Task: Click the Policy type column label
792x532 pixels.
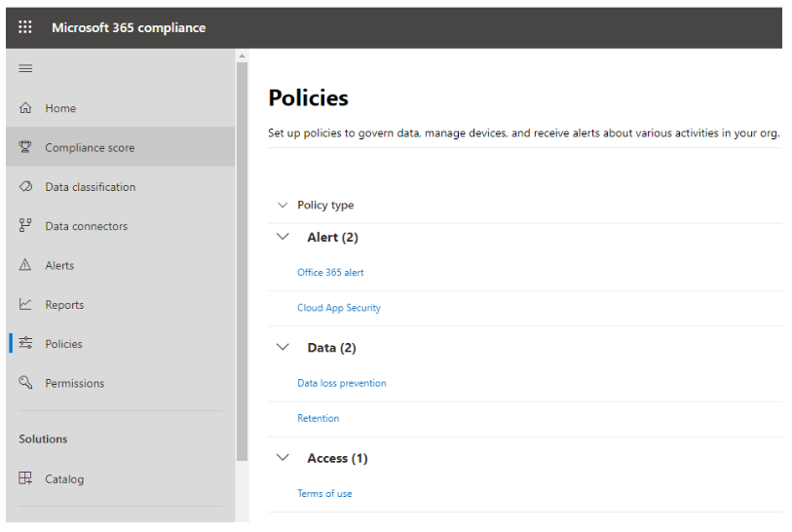Action: click(x=325, y=206)
